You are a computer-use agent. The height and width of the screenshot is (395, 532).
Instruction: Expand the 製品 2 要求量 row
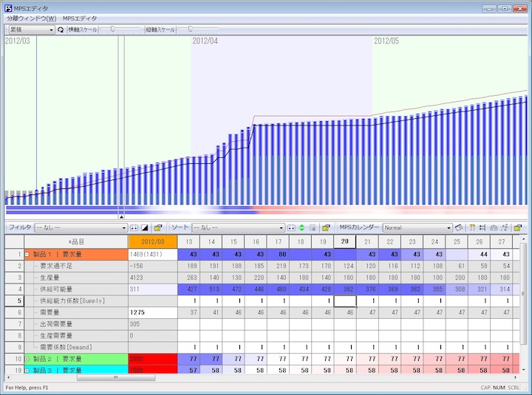[27, 359]
